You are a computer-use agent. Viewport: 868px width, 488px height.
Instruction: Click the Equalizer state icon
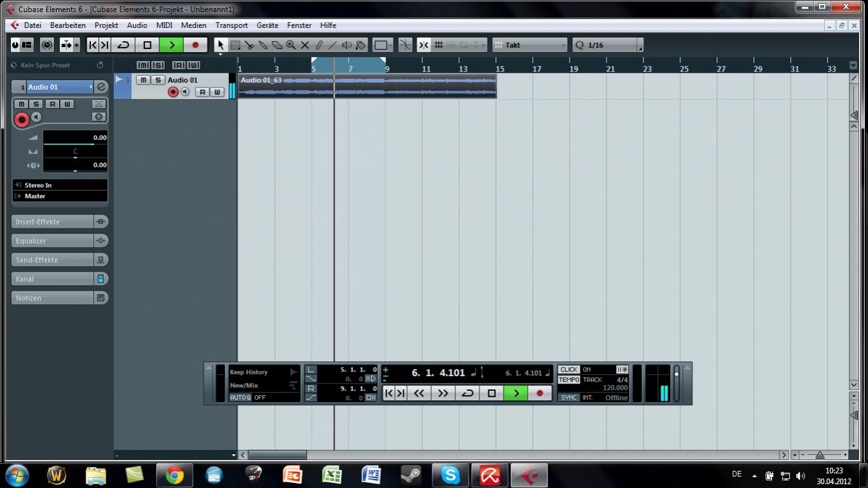(x=100, y=241)
